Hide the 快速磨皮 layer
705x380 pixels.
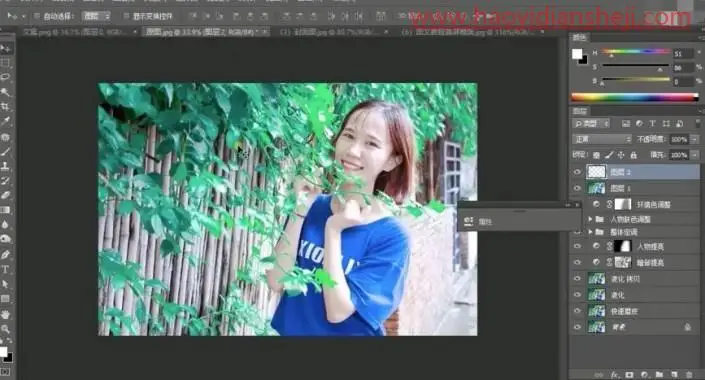tap(577, 311)
